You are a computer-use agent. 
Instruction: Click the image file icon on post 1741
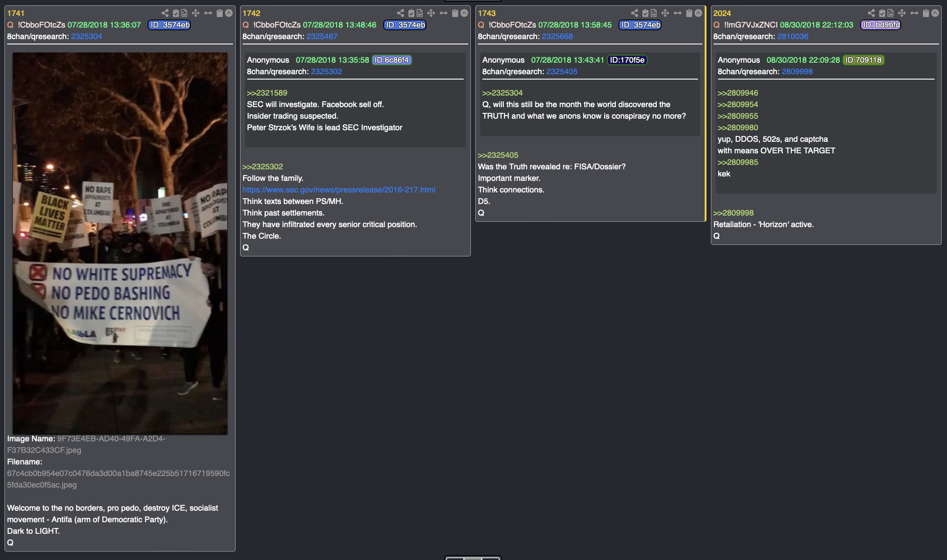[184, 13]
